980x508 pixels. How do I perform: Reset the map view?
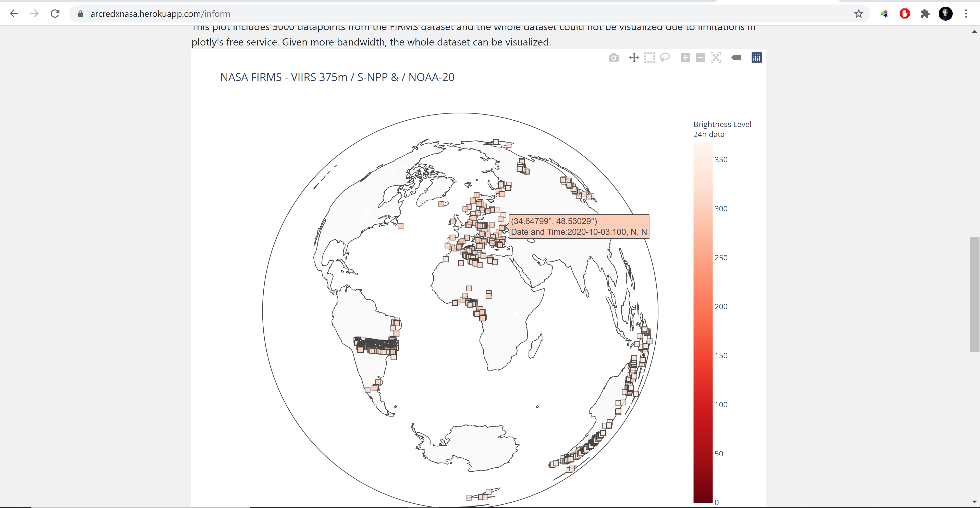click(716, 58)
